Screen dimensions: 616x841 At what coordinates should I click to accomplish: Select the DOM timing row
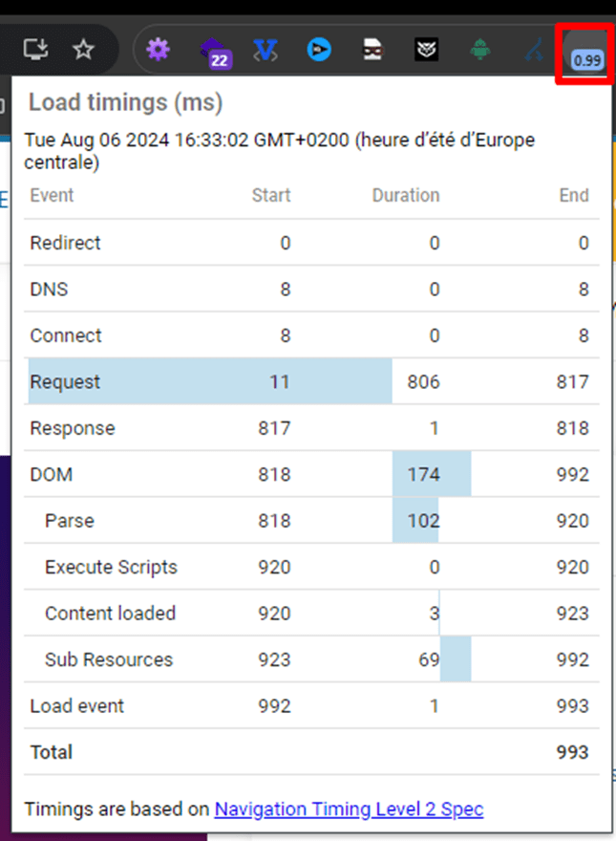(x=51, y=475)
